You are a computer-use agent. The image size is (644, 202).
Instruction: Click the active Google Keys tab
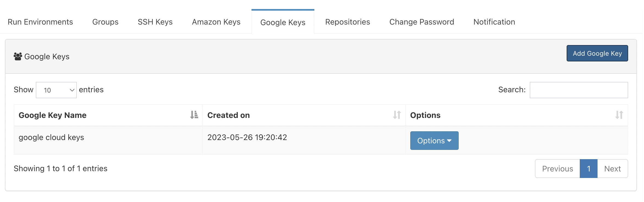point(283,22)
